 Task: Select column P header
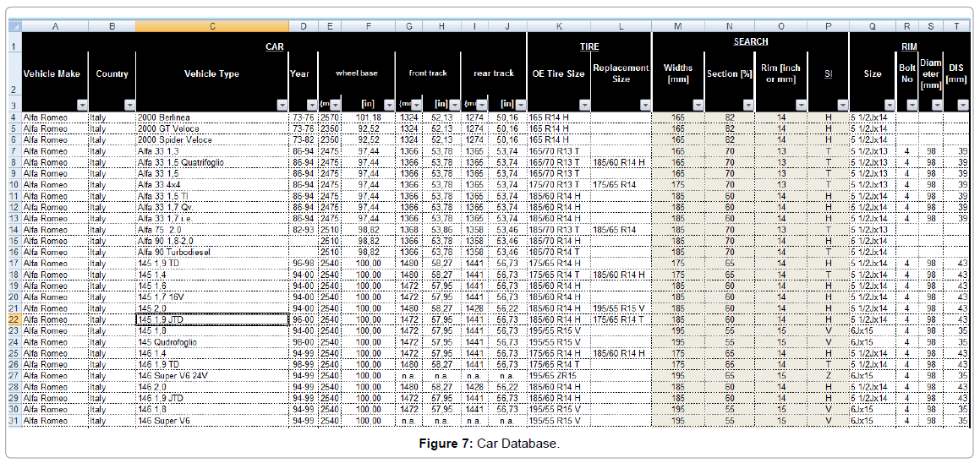point(828,26)
